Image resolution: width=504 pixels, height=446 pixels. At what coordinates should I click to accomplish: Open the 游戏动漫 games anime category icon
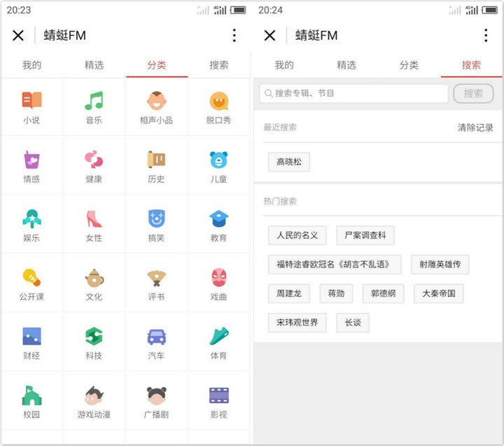[x=94, y=395]
